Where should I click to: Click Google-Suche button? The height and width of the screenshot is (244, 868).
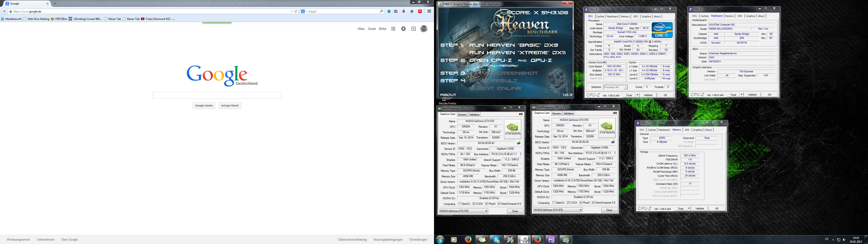coord(204,106)
